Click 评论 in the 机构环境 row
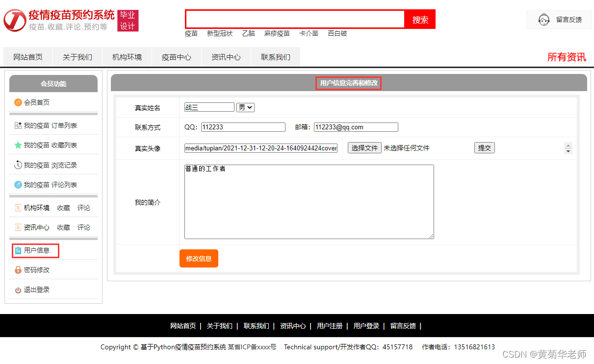Viewport: 594px width, 364px height. coord(84,208)
